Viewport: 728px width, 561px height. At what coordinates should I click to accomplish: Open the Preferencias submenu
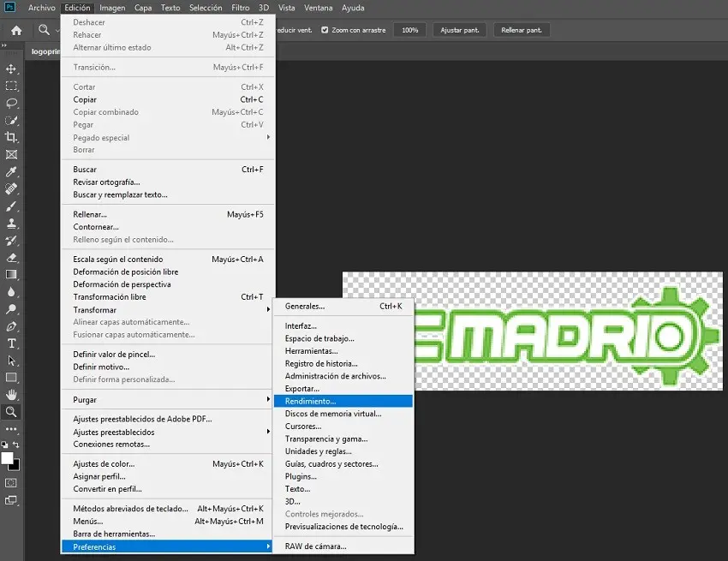pyautogui.click(x=167, y=546)
